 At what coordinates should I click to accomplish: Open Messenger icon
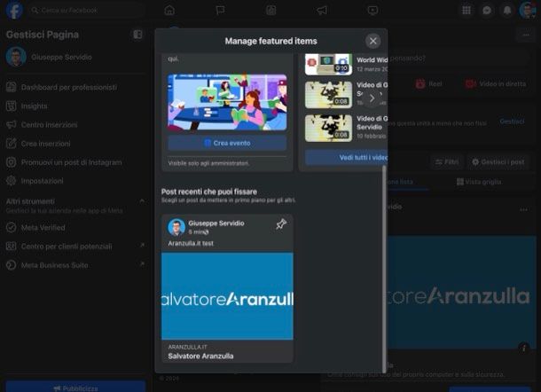point(487,11)
